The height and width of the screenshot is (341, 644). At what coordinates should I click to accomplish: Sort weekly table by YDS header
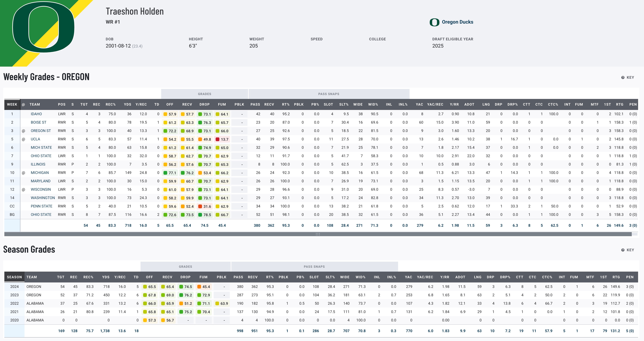127,105
